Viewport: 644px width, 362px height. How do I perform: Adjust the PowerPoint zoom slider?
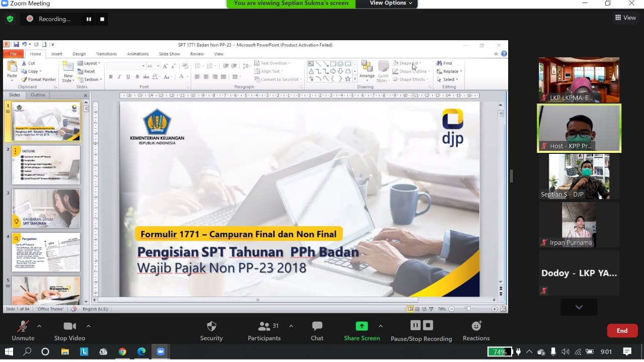[x=468, y=309]
